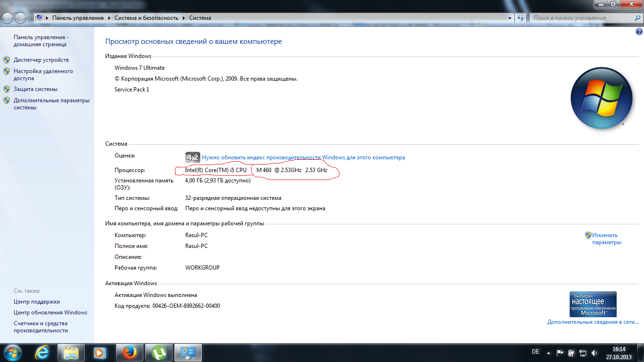This screenshot has width=644, height=362.
Task: Click the '32-разрядная операционная система' value
Action: pos(233,198)
